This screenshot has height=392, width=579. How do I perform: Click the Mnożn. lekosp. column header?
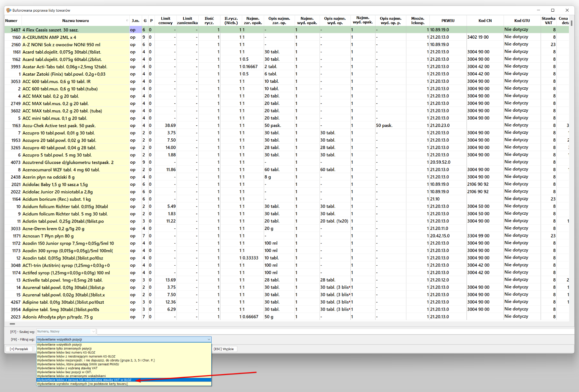point(418,21)
